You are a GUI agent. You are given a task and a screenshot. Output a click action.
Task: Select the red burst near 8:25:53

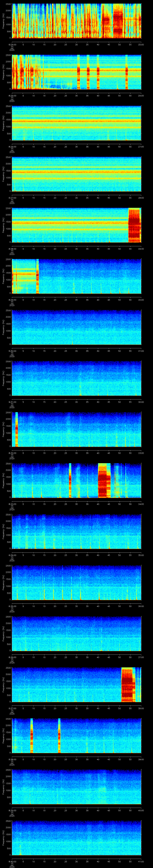[127, 72]
